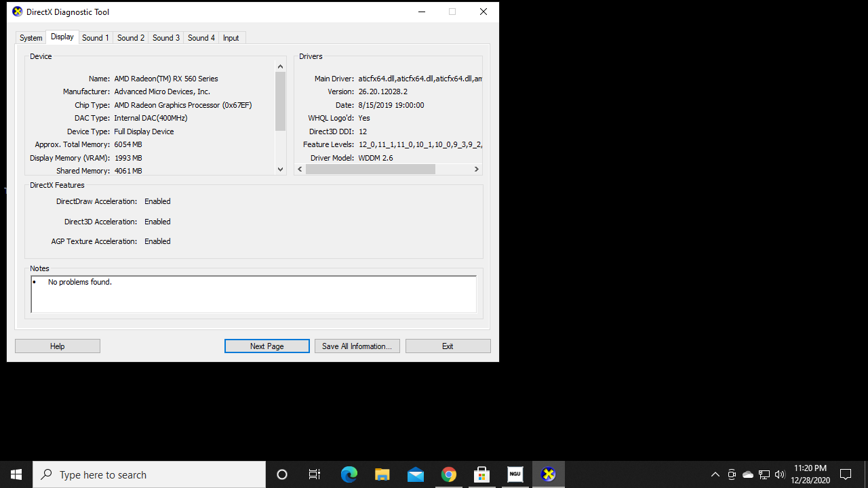Switch to the Input tab
Viewport: 868px width, 488px height.
(231, 38)
